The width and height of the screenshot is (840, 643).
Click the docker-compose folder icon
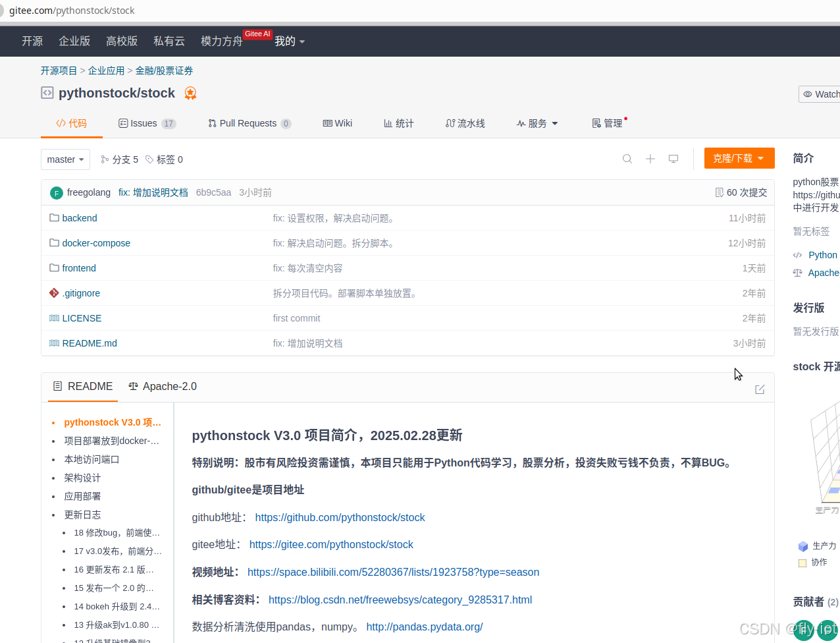pos(55,242)
